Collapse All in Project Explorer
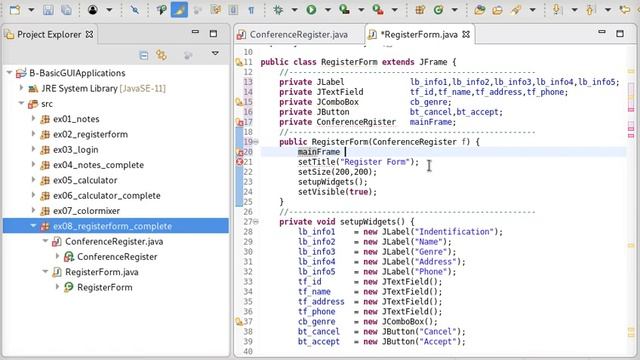 (144, 55)
